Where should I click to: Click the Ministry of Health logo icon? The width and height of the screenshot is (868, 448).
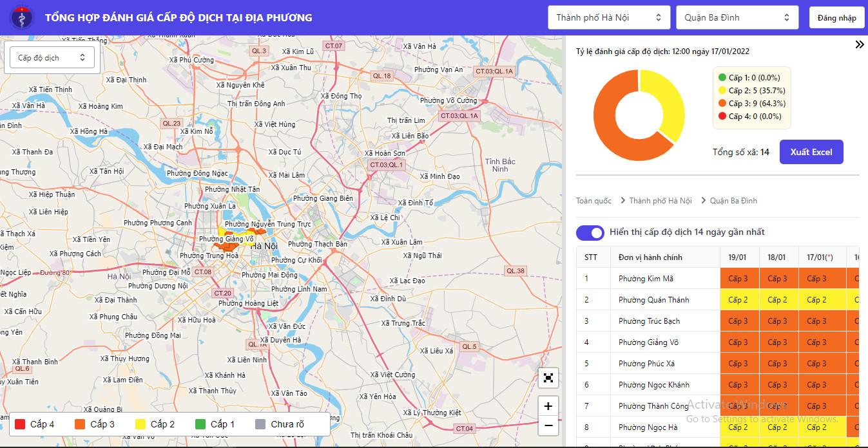21,17
